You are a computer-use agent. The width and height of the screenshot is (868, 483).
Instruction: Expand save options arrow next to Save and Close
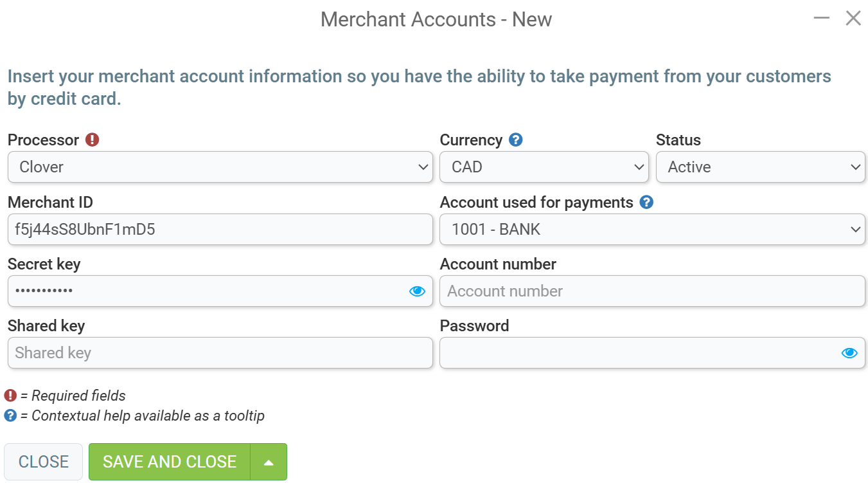click(x=269, y=462)
